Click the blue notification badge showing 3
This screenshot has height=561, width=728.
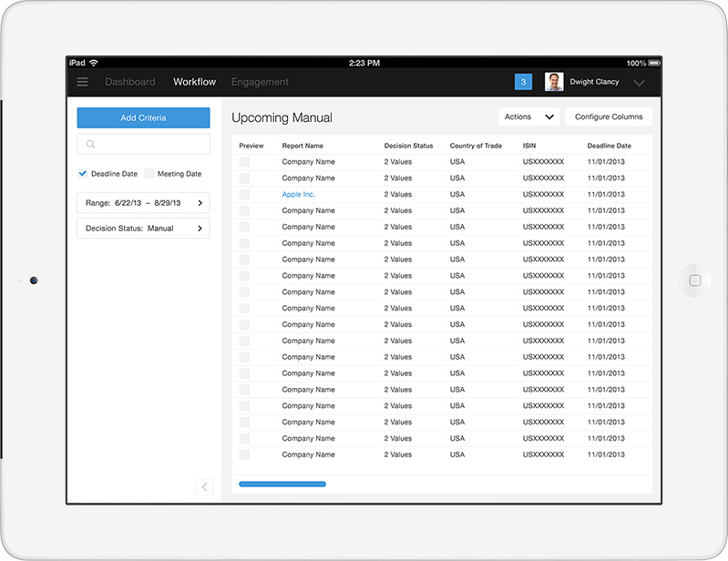click(x=523, y=82)
